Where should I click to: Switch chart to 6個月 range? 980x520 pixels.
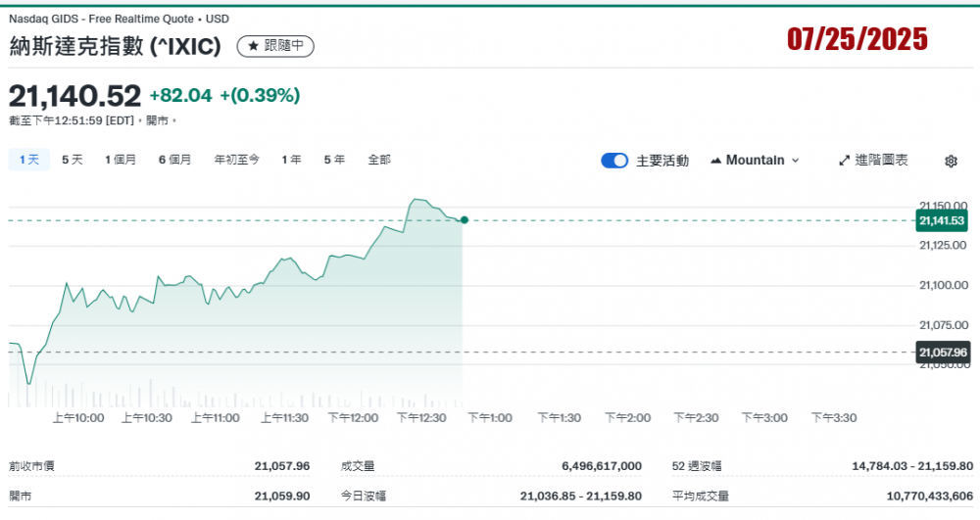pos(174,160)
